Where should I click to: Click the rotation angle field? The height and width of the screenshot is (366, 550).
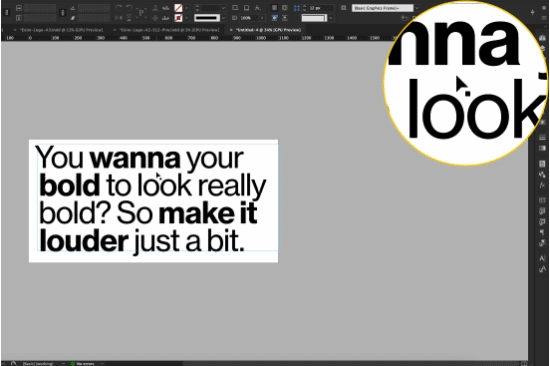(x=94, y=8)
